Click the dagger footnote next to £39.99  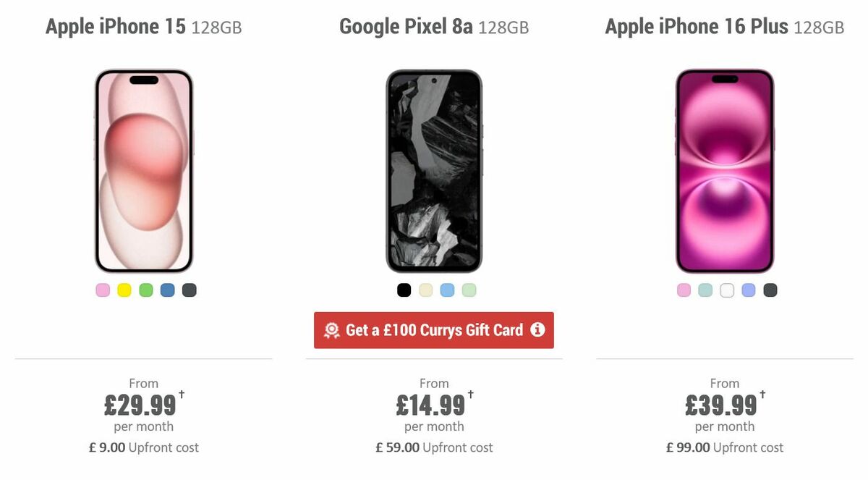[x=762, y=394]
